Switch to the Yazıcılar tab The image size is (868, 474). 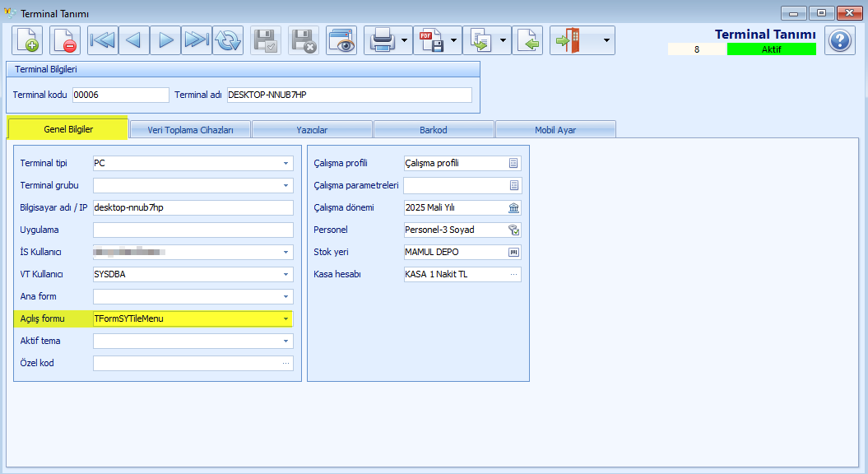[312, 130]
